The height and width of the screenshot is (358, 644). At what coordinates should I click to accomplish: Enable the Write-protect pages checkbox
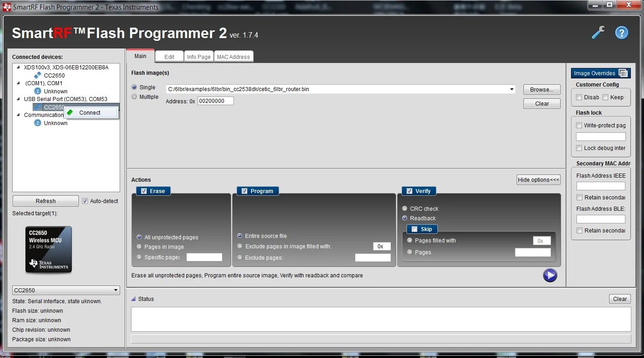[x=579, y=125]
